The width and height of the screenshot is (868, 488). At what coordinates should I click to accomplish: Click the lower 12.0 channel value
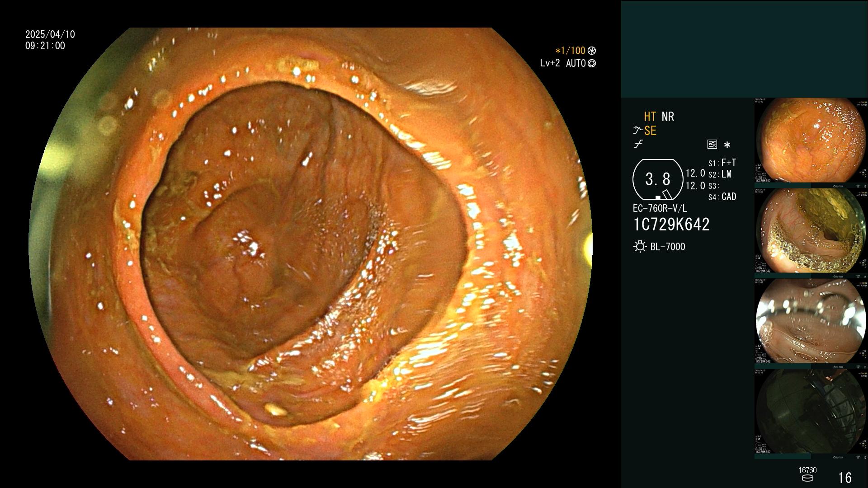pos(695,186)
